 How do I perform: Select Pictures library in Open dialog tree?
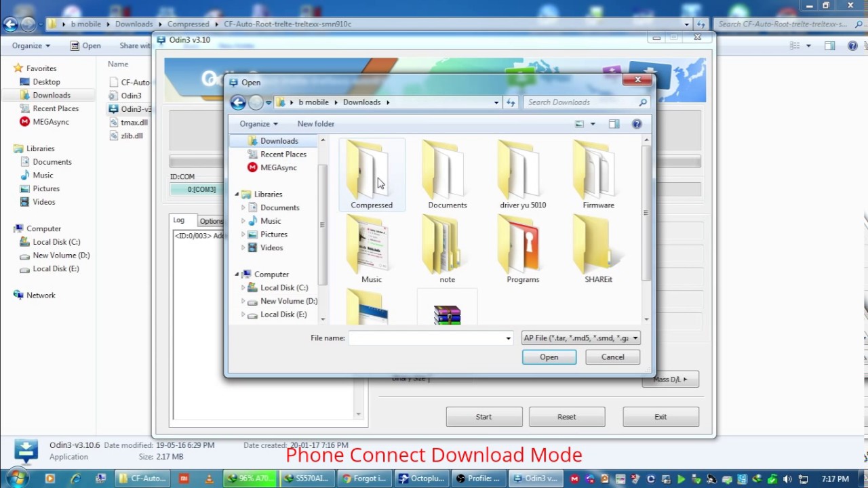(x=268, y=235)
